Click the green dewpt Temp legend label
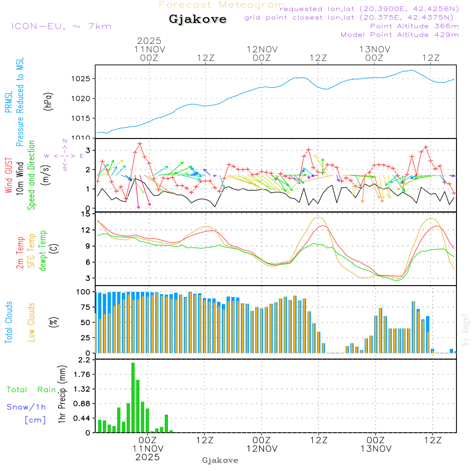This screenshot has width=476, height=476. pos(43,251)
